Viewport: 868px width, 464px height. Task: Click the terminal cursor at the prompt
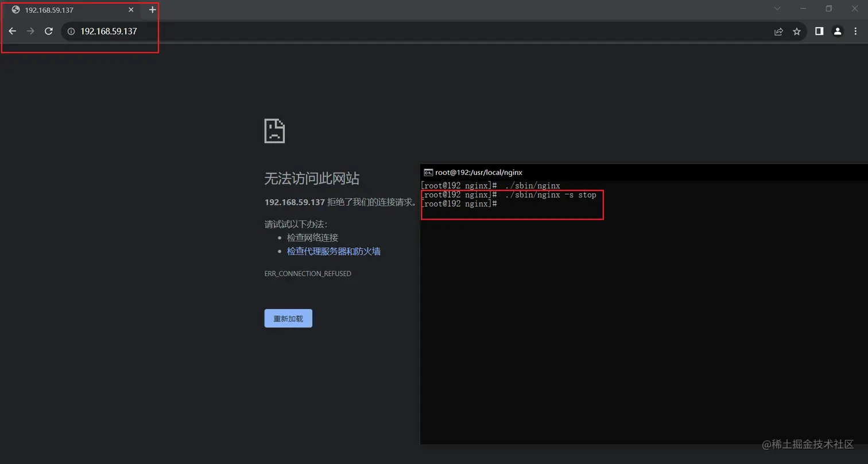click(502, 204)
